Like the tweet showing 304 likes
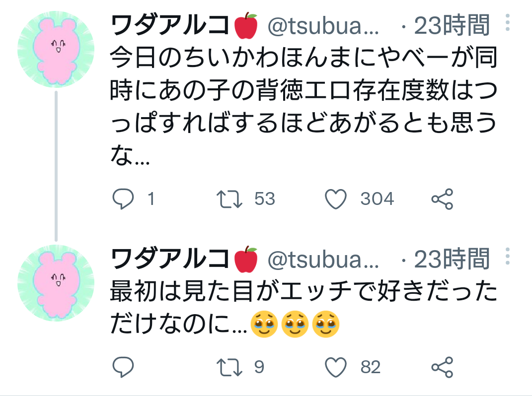Viewport: 532px width, 396px height. 335,199
